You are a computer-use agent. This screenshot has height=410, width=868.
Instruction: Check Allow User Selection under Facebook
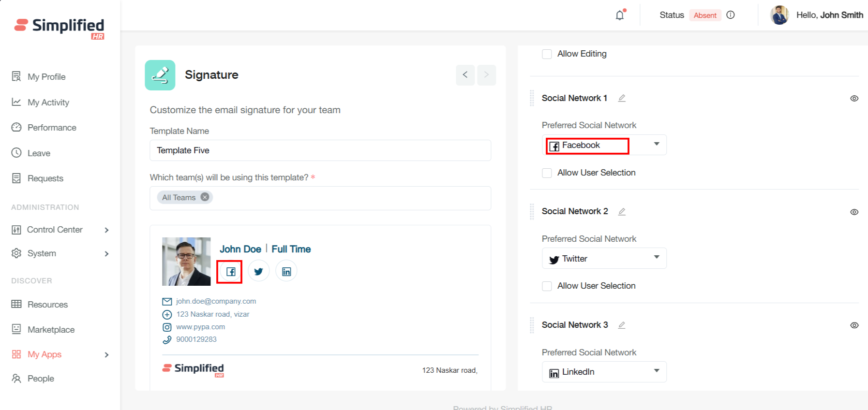click(x=547, y=173)
